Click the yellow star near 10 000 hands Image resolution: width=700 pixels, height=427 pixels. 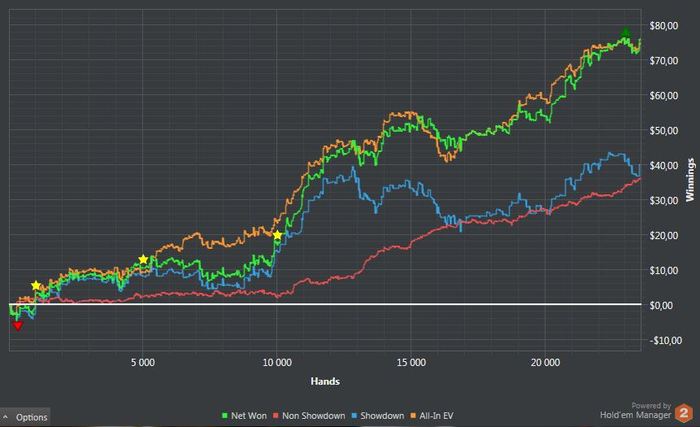coord(277,235)
